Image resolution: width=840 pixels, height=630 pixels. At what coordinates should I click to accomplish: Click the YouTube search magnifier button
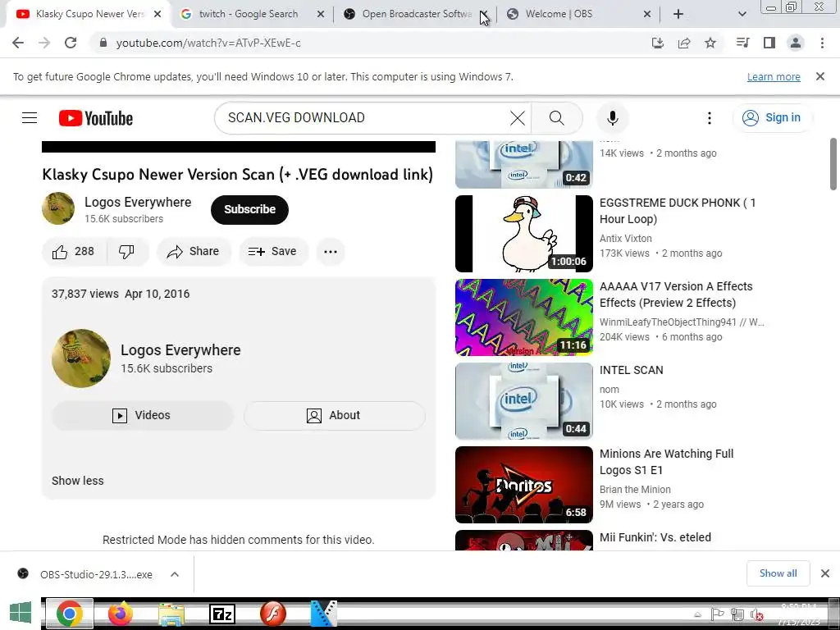coord(557,118)
